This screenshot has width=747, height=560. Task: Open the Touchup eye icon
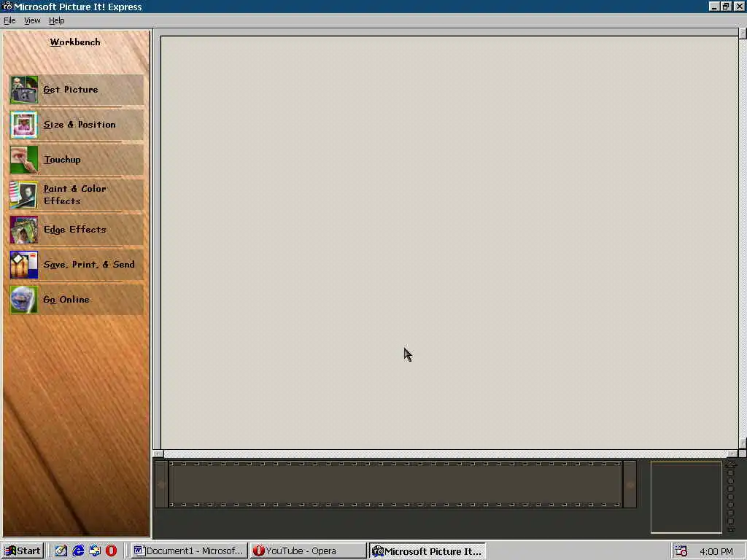point(24,160)
